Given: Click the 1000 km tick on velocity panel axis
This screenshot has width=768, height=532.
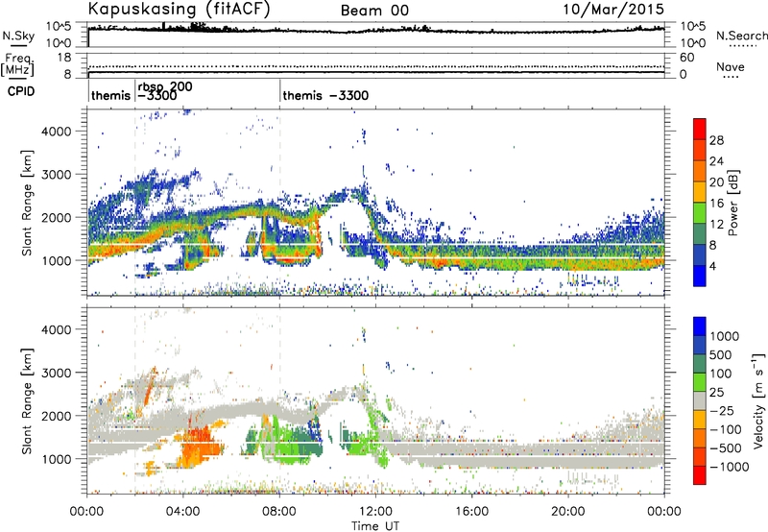Looking at the screenshot, I should 57,459.
